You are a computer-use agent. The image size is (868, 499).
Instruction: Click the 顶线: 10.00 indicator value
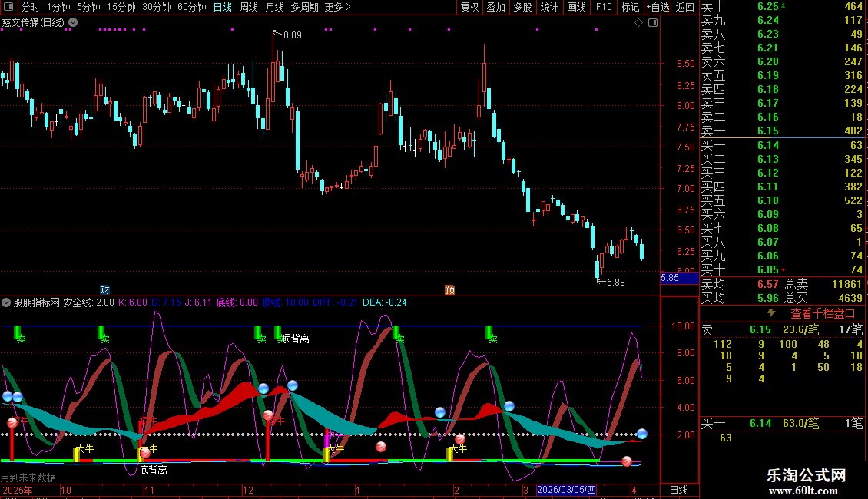286,302
